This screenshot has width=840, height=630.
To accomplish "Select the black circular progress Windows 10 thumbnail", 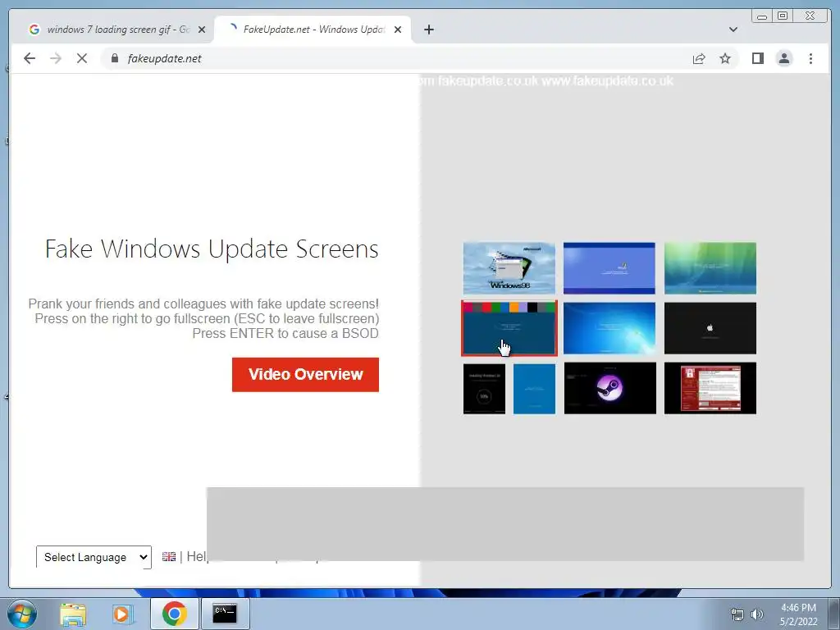I will click(484, 389).
